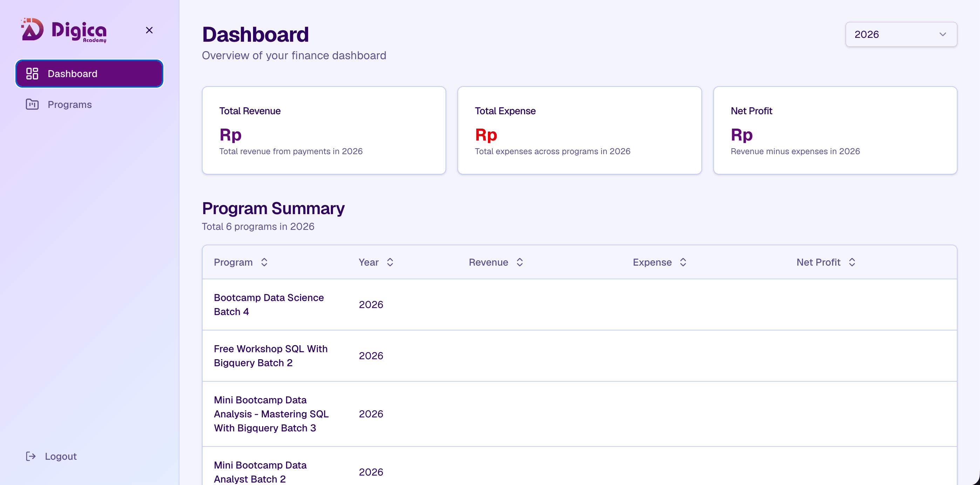Click the Rp amount under Net Profit card

[x=741, y=135]
